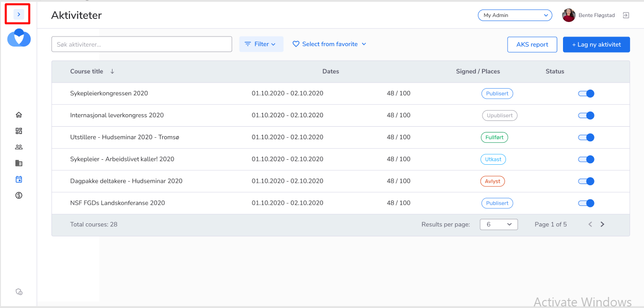This screenshot has width=644, height=308.
Task: Toggle the switch for NSF FGDs Landskonferanse
Action: pyautogui.click(x=586, y=203)
